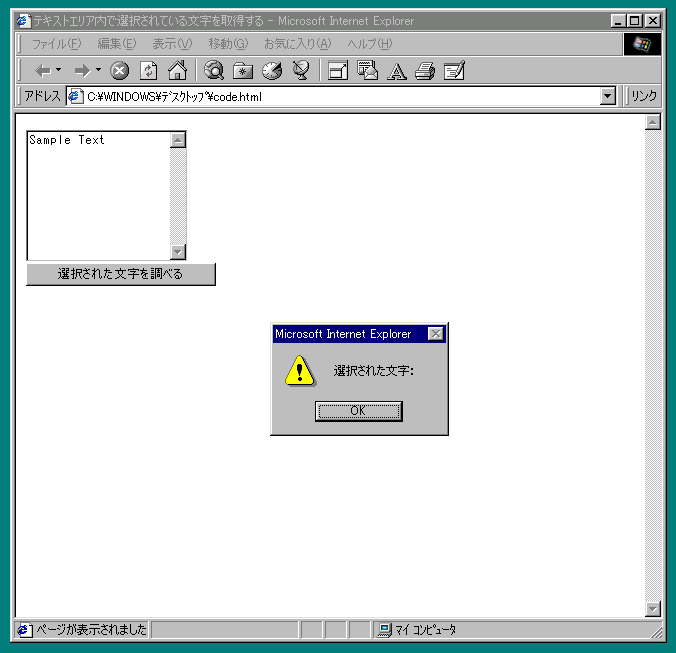Toggle the Fullscreen toolbar icon
The width and height of the screenshot is (676, 653).
[x=338, y=71]
